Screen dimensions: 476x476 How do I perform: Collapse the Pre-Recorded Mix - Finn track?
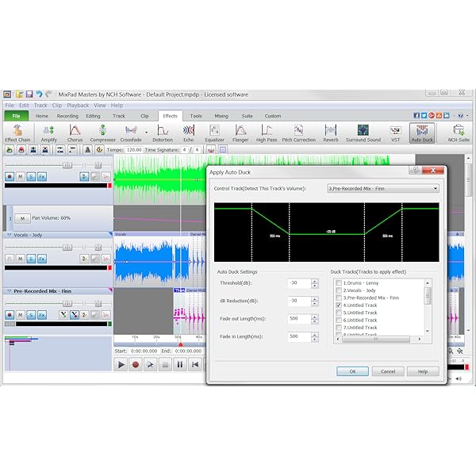tap(9, 291)
